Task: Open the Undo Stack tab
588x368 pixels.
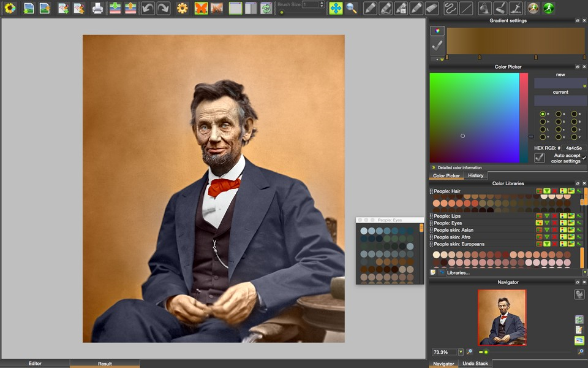Action: (x=476, y=363)
